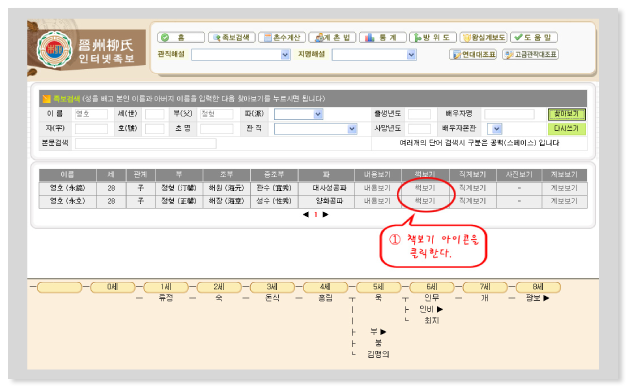The image size is (629, 389).
Task: Click 김명의 in lineage tree
Action: point(378,354)
